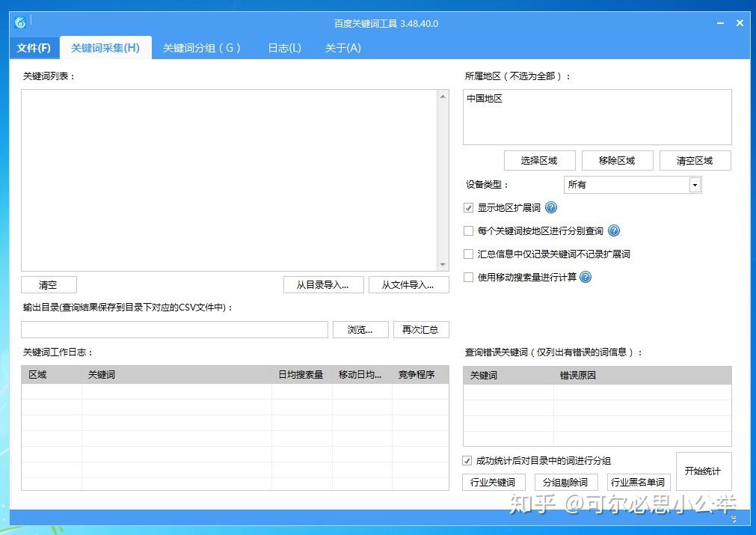Click 选择区域 button
756x535 pixels.
point(539,161)
